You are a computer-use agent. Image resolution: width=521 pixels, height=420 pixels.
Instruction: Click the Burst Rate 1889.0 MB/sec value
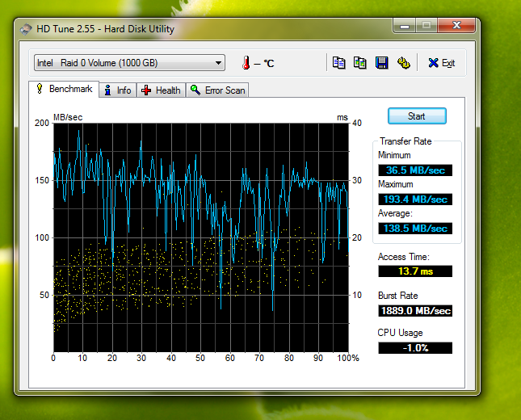click(415, 311)
